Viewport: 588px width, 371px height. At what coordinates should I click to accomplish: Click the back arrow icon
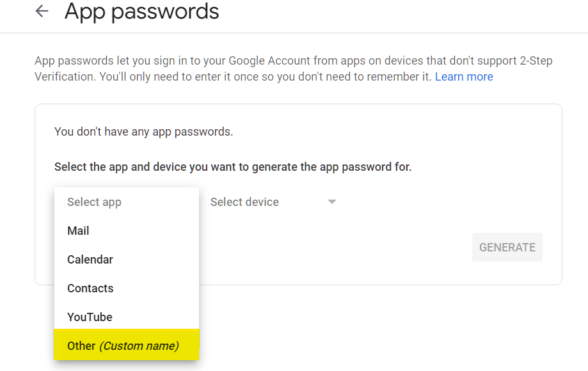42,11
